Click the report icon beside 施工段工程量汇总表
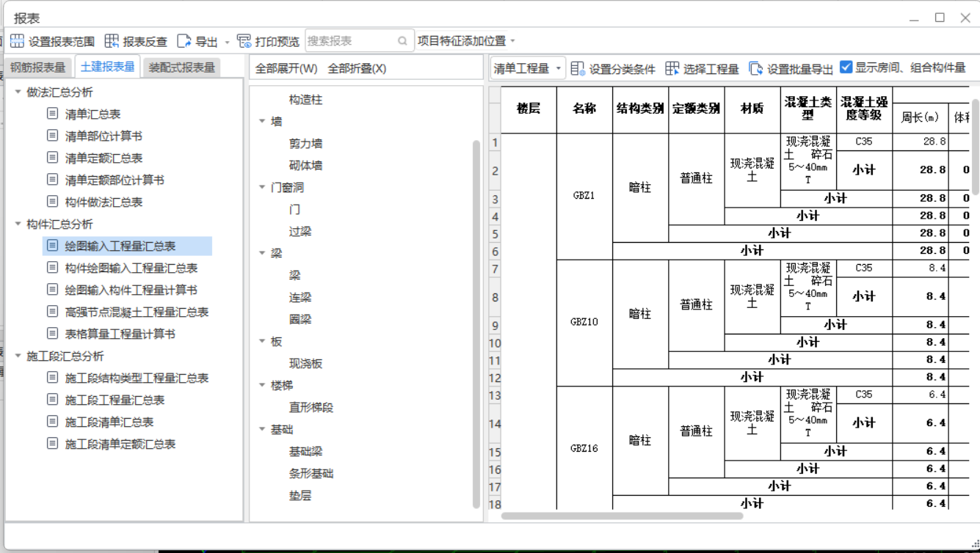980x553 pixels. pyautogui.click(x=52, y=400)
